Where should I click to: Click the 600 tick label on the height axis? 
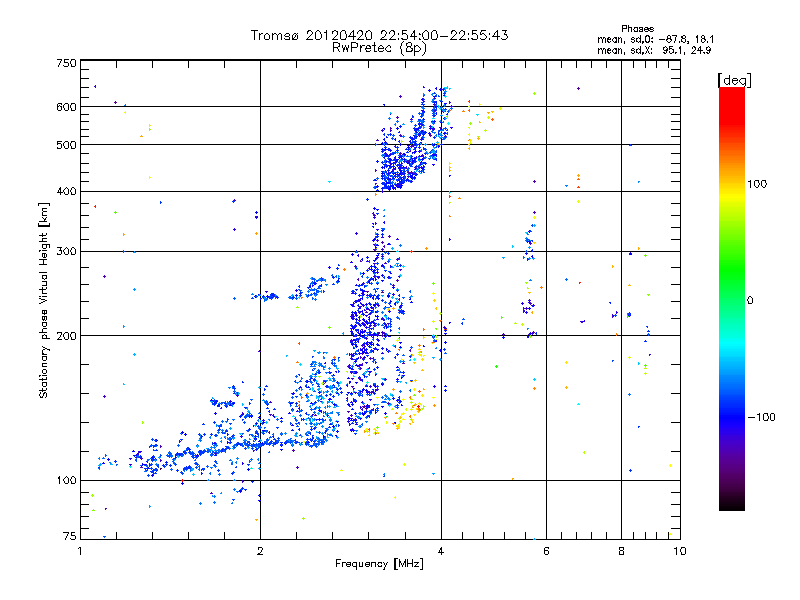(66, 107)
